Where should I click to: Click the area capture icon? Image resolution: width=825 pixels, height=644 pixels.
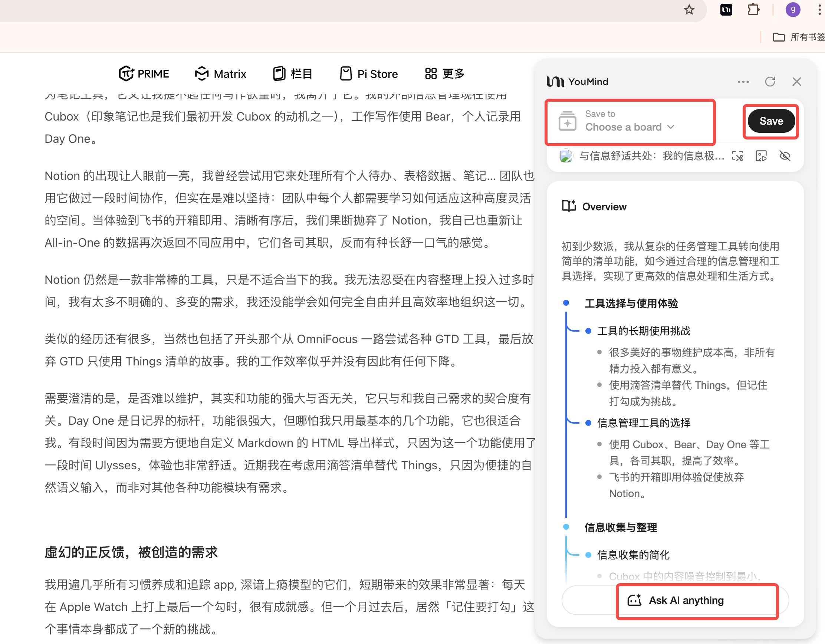(x=737, y=155)
